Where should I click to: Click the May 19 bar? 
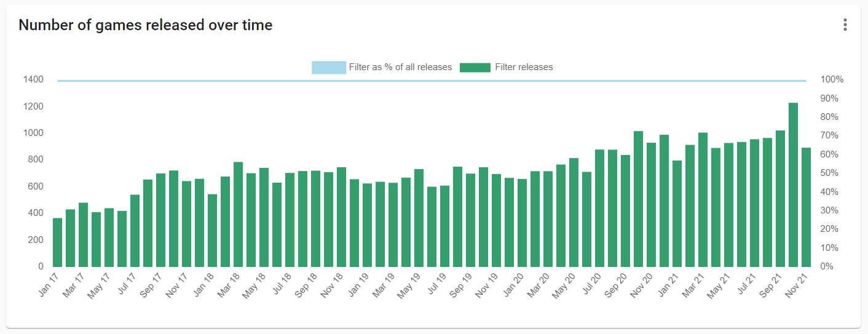point(419,218)
